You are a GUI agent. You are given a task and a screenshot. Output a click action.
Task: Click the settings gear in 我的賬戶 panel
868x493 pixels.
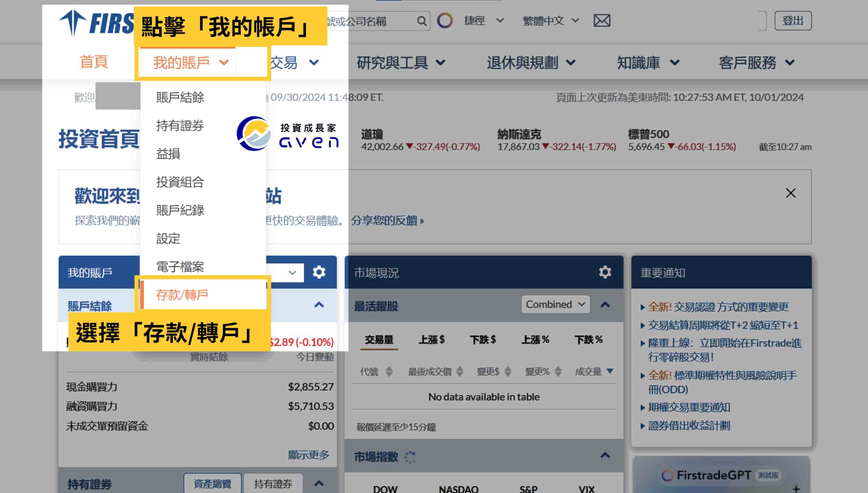click(x=318, y=272)
